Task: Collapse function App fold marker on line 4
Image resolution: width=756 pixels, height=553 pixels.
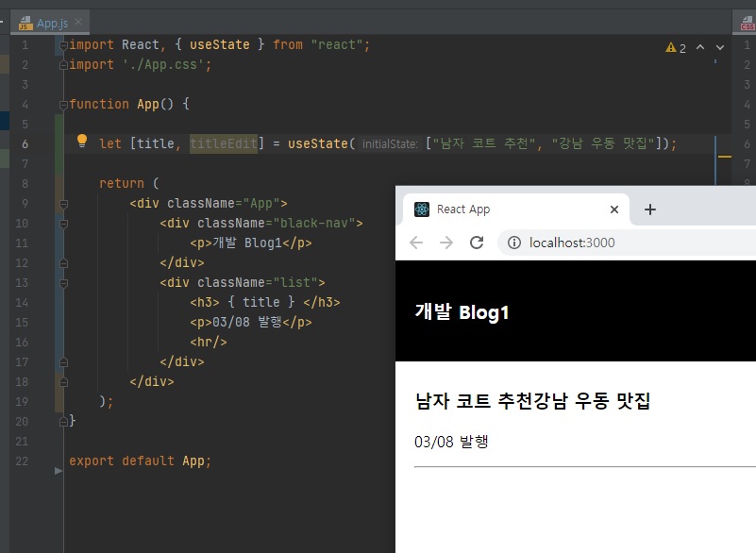Action: coord(63,105)
